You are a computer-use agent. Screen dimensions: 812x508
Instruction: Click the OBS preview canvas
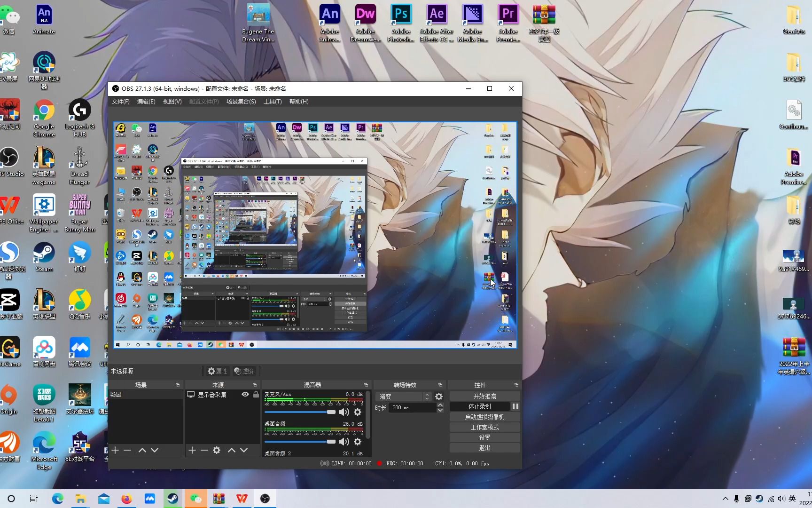(x=315, y=235)
